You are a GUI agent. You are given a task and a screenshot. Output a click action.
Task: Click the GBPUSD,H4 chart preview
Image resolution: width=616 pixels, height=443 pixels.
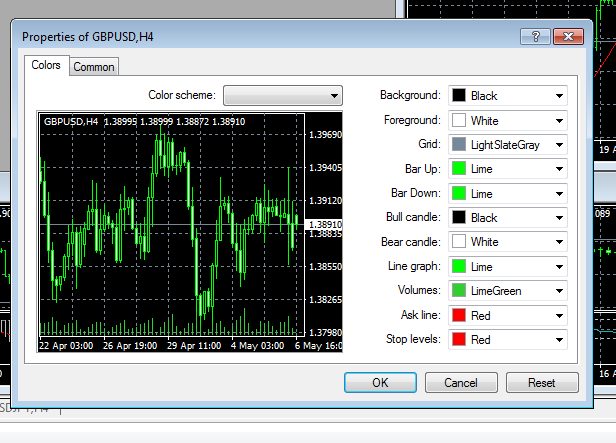[190, 232]
